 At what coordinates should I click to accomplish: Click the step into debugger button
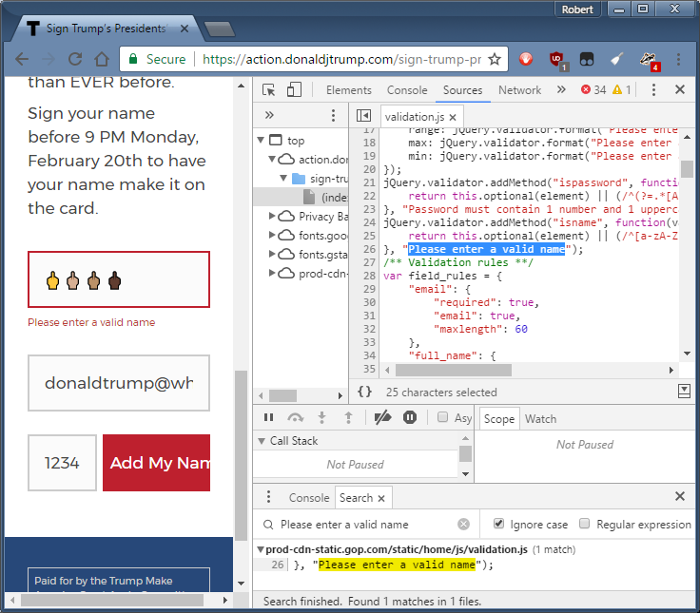(321, 417)
